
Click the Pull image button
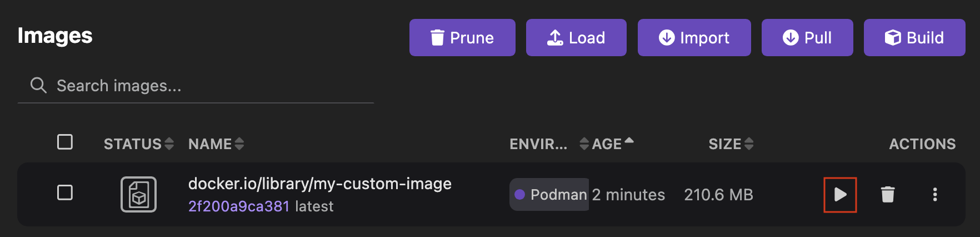(807, 38)
